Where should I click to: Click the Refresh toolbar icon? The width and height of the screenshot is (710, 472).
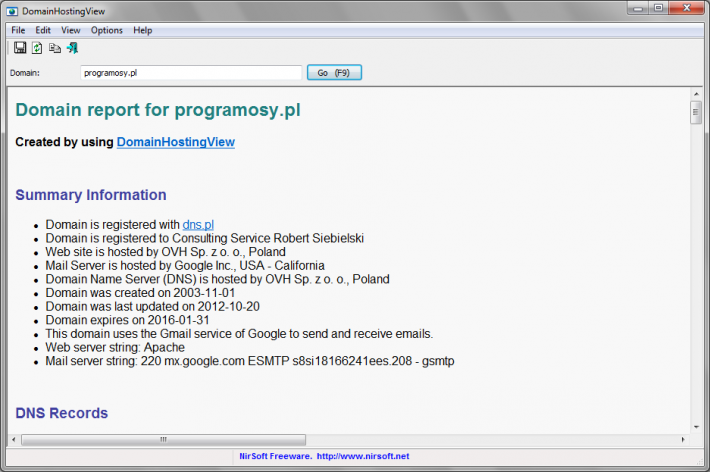click(37, 48)
